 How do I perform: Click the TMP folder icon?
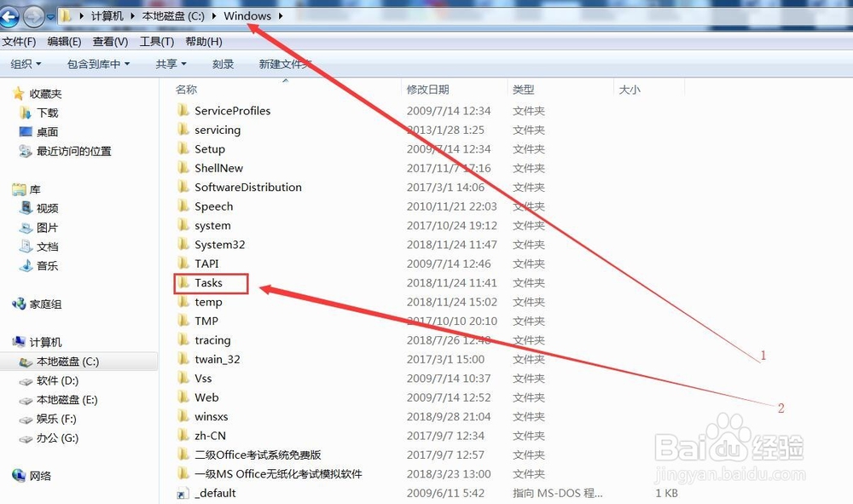183,321
